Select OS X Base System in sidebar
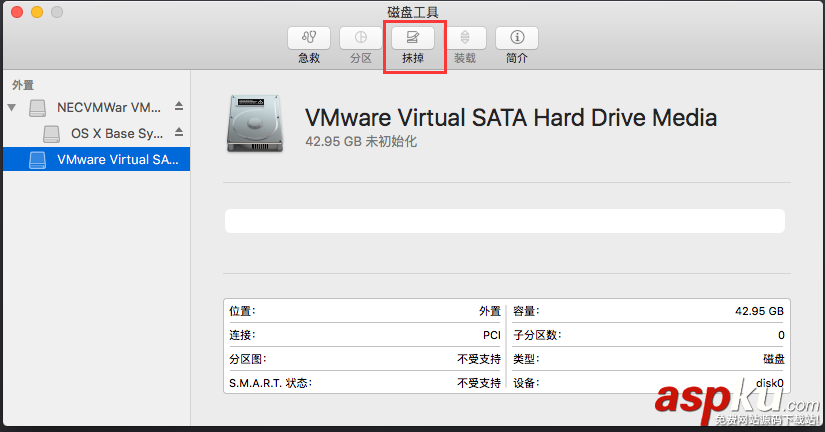825x432 pixels. point(115,133)
